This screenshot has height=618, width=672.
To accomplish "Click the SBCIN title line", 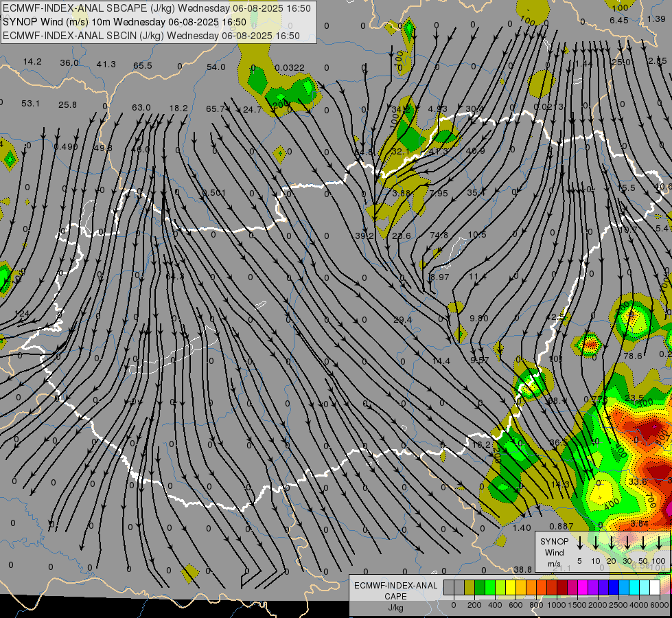I will [x=151, y=36].
